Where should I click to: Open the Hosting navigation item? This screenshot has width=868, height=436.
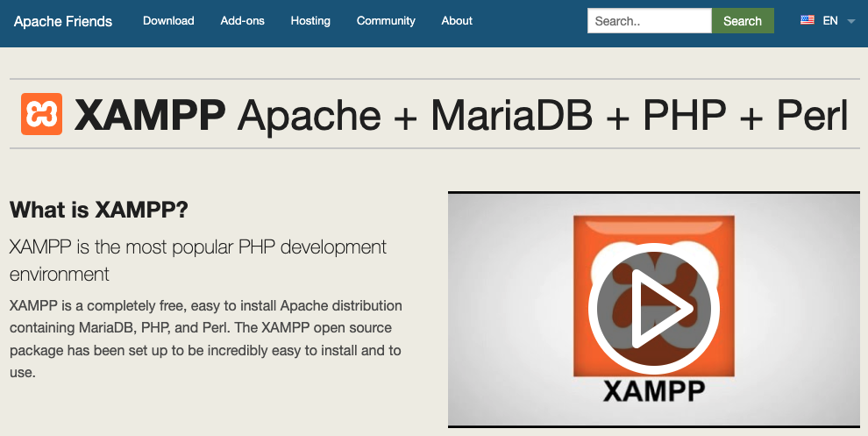click(310, 21)
